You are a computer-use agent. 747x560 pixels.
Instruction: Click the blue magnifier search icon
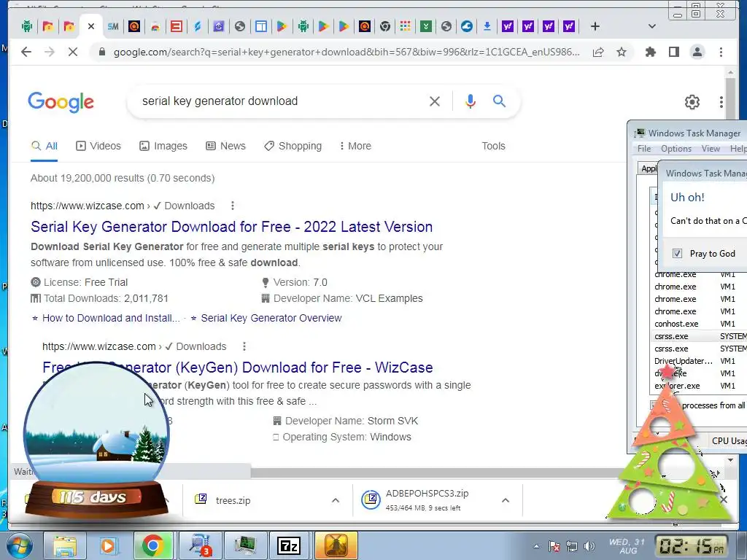pos(499,101)
